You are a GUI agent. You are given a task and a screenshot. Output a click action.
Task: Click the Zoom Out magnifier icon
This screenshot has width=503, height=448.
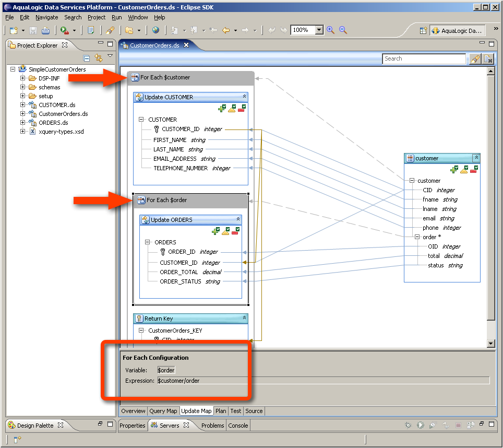[x=343, y=30]
